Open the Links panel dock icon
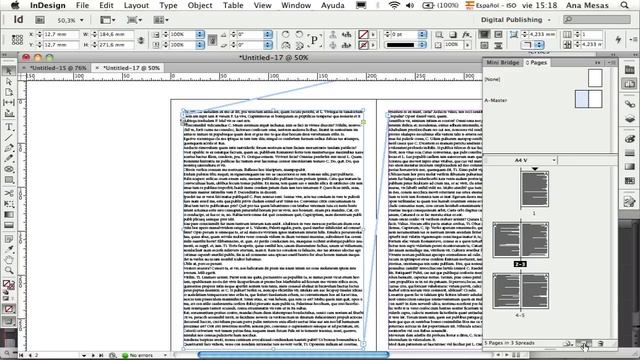 tap(629, 104)
